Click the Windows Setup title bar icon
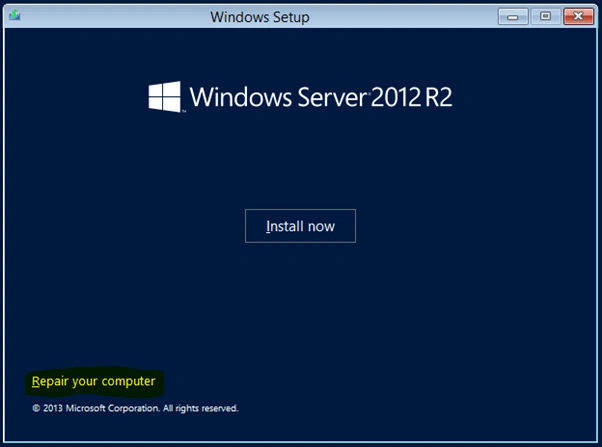 15,16
